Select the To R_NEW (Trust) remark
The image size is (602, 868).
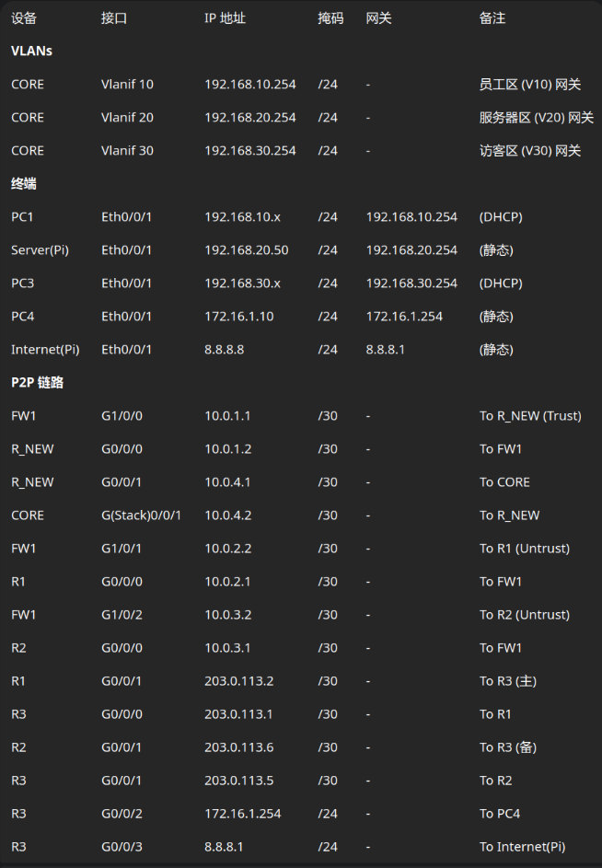(x=530, y=416)
